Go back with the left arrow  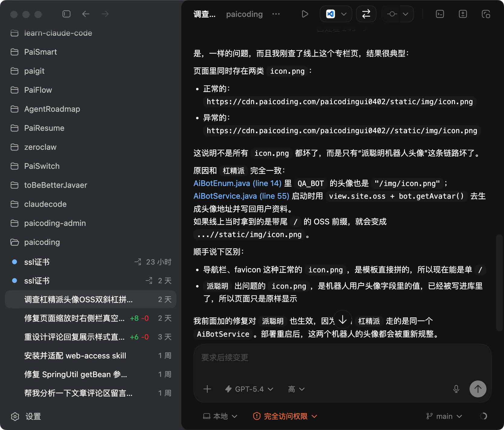click(x=86, y=14)
